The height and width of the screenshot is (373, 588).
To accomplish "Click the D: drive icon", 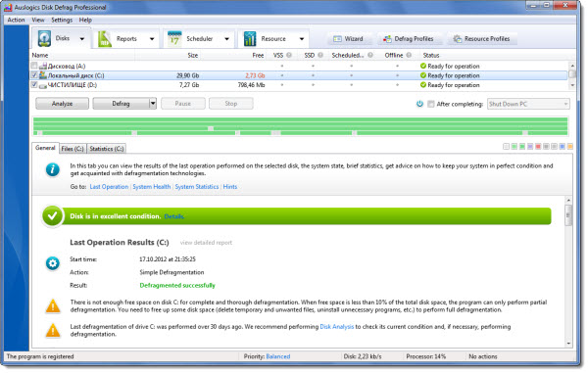I will point(43,85).
